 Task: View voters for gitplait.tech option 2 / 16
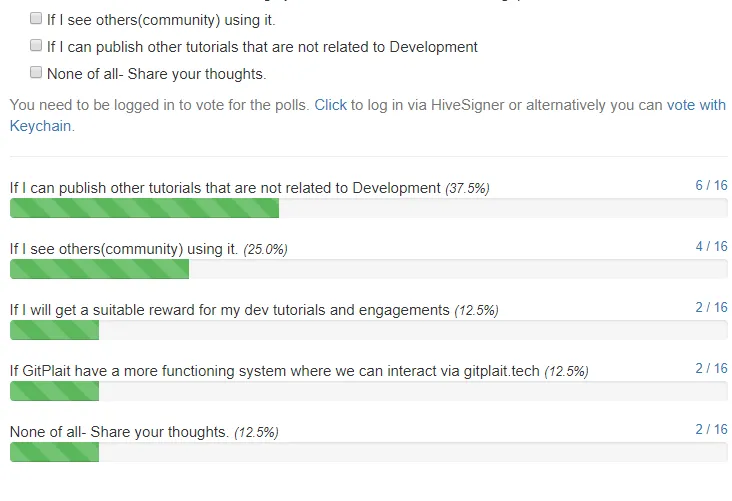711,368
